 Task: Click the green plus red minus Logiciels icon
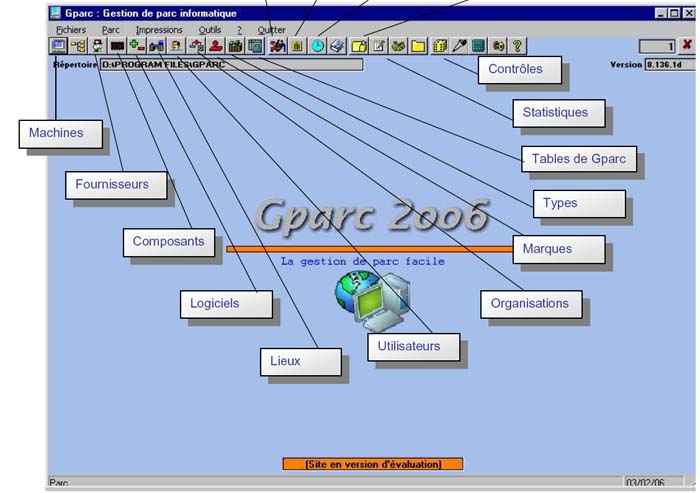(137, 46)
